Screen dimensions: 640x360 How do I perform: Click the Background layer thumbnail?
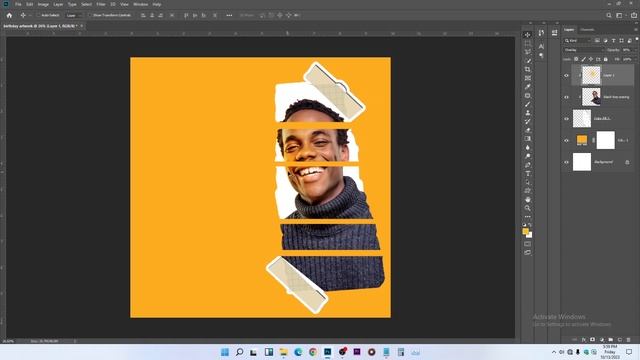[582, 162]
